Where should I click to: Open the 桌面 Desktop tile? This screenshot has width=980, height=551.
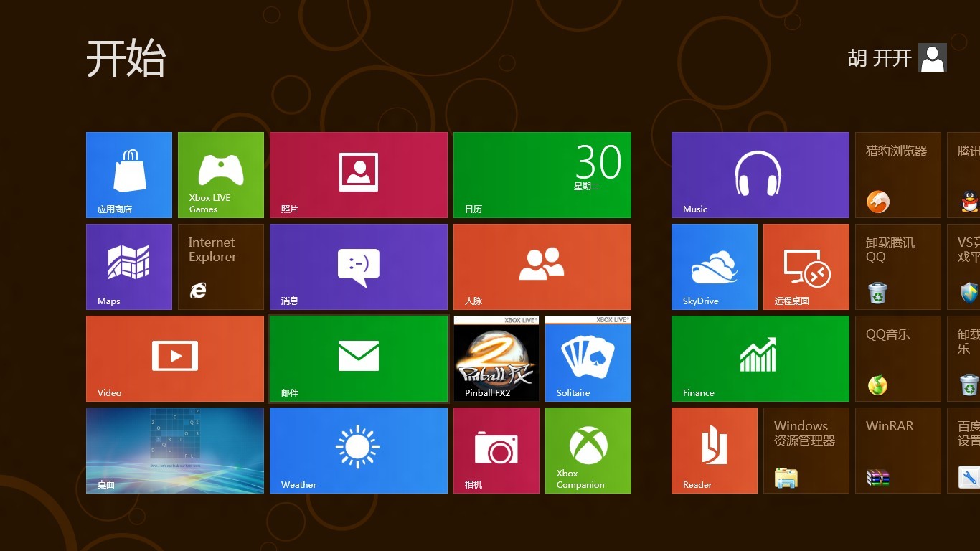click(175, 451)
